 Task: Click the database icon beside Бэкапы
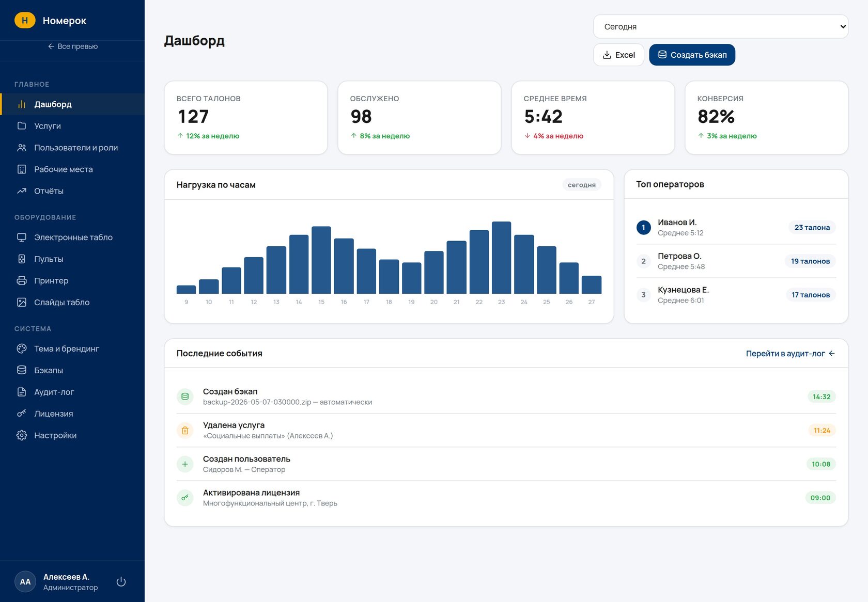tap(22, 371)
